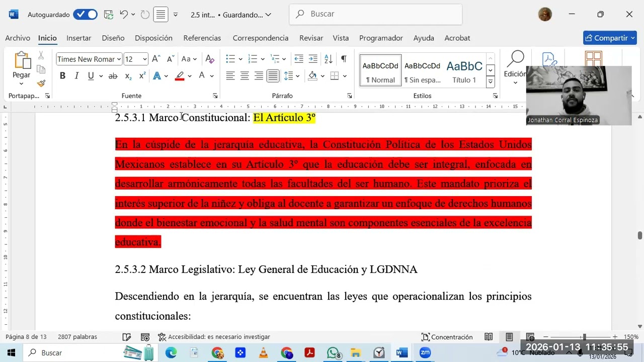The width and height of the screenshot is (644, 362).
Task: Open the Párrafo dialog launcher
Action: (x=349, y=96)
